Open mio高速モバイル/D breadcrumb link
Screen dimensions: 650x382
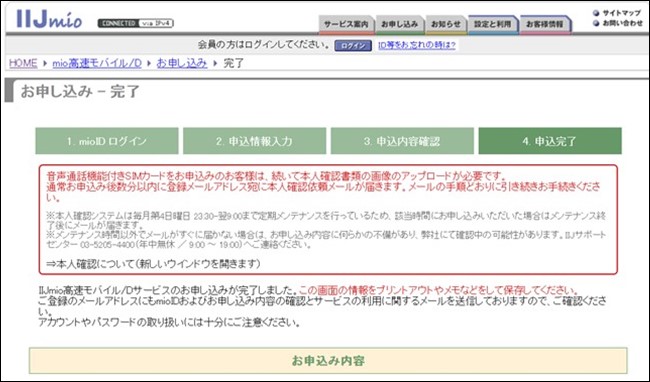(x=97, y=63)
